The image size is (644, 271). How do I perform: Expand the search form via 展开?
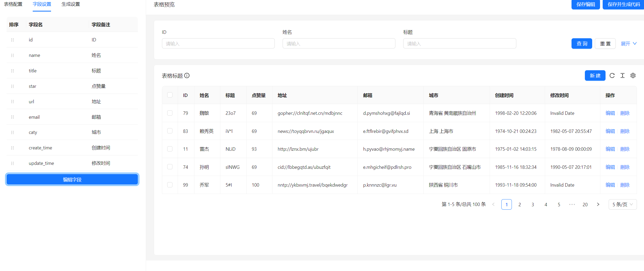pyautogui.click(x=629, y=44)
